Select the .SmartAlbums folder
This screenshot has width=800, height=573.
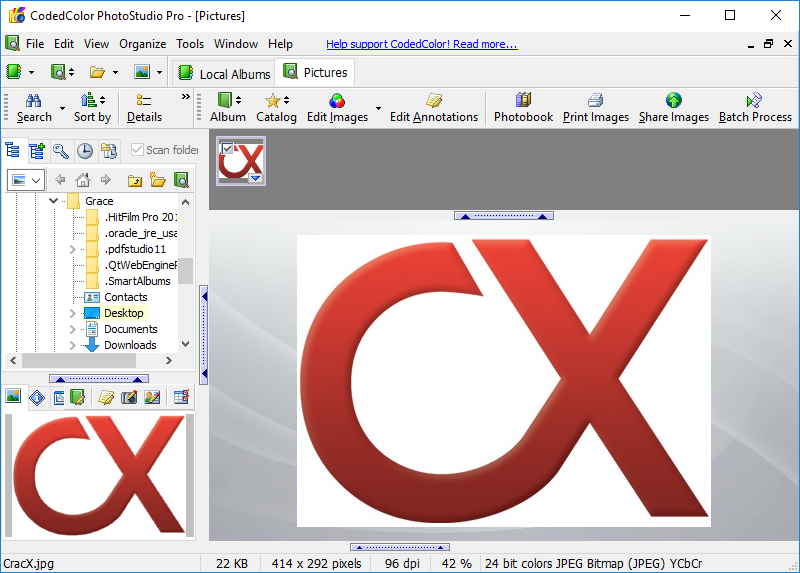137,281
